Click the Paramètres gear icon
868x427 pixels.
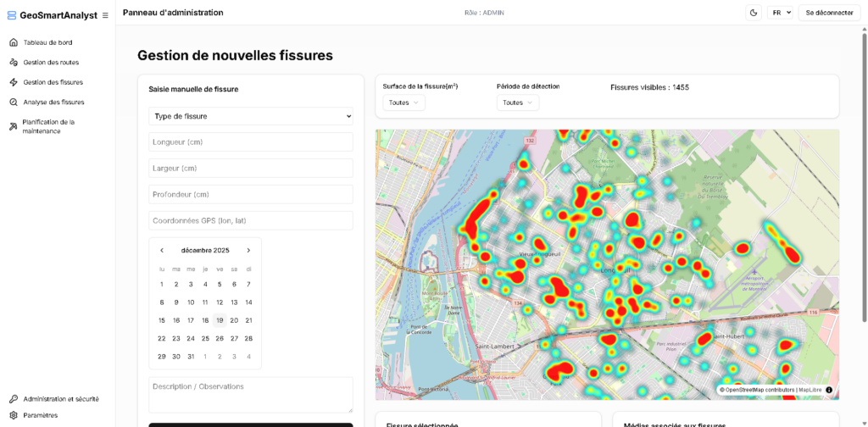[x=14, y=415]
